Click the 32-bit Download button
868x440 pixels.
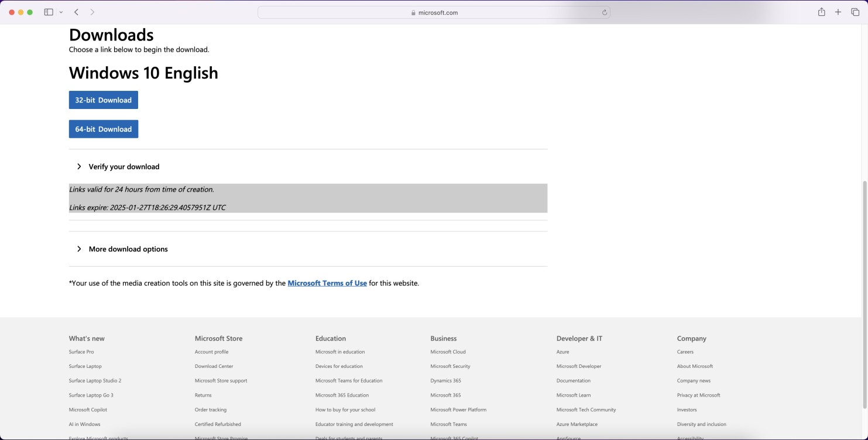(x=104, y=100)
